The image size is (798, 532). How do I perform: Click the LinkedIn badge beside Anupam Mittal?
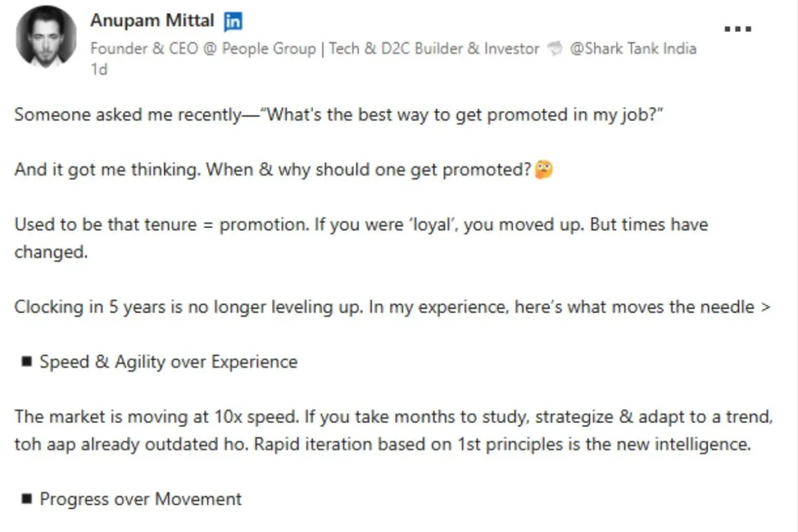(x=233, y=21)
